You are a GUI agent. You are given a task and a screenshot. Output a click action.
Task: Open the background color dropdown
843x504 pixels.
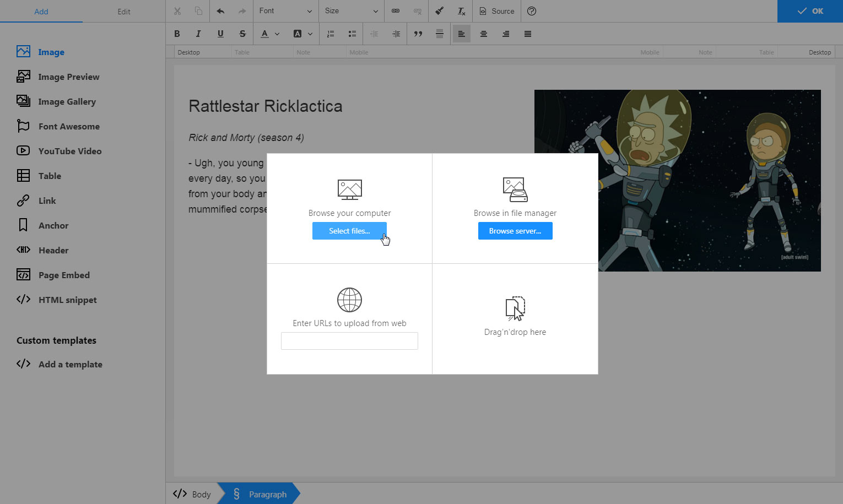pos(302,34)
